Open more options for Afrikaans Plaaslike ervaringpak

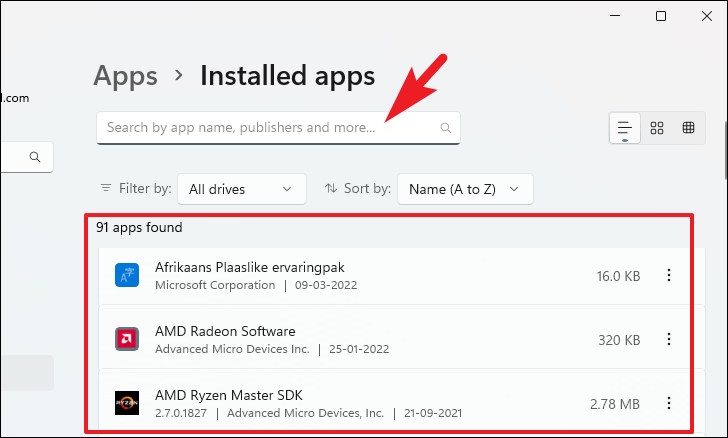coord(669,275)
